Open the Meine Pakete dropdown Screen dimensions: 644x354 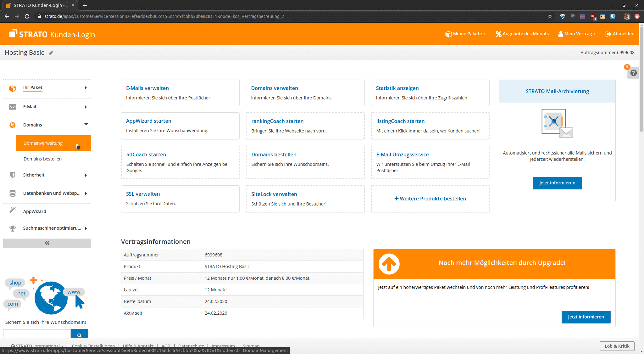465,34
